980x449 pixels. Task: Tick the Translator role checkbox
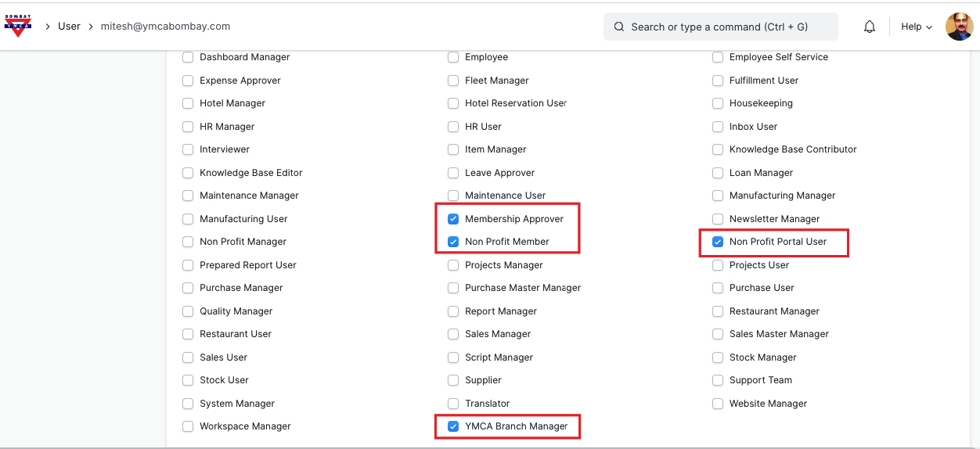click(x=453, y=404)
